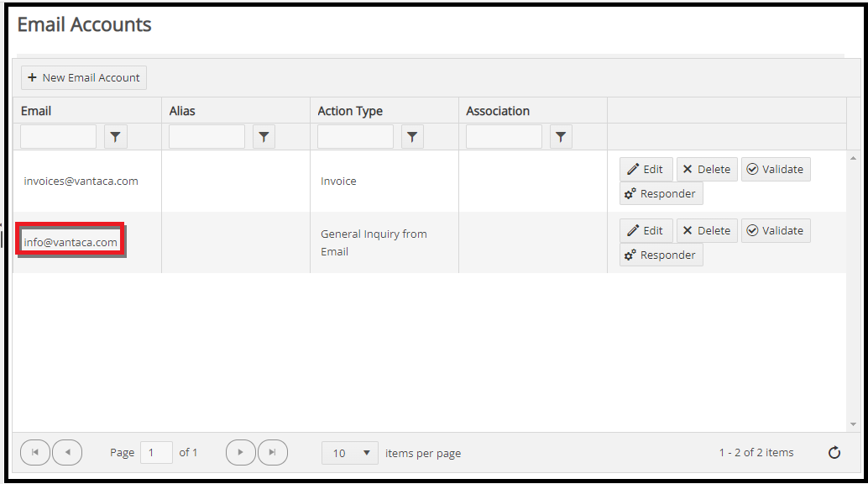Go to the next page arrow

[x=240, y=452]
